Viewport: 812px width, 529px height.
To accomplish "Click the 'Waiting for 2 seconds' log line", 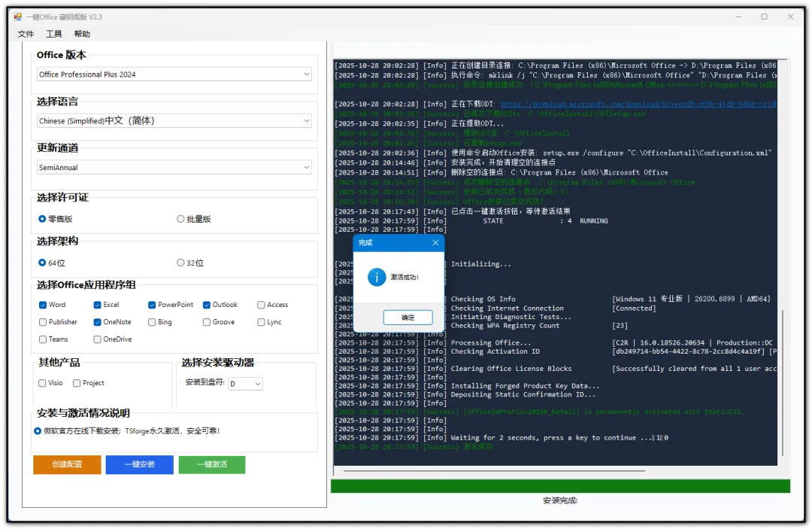I will 559,438.
